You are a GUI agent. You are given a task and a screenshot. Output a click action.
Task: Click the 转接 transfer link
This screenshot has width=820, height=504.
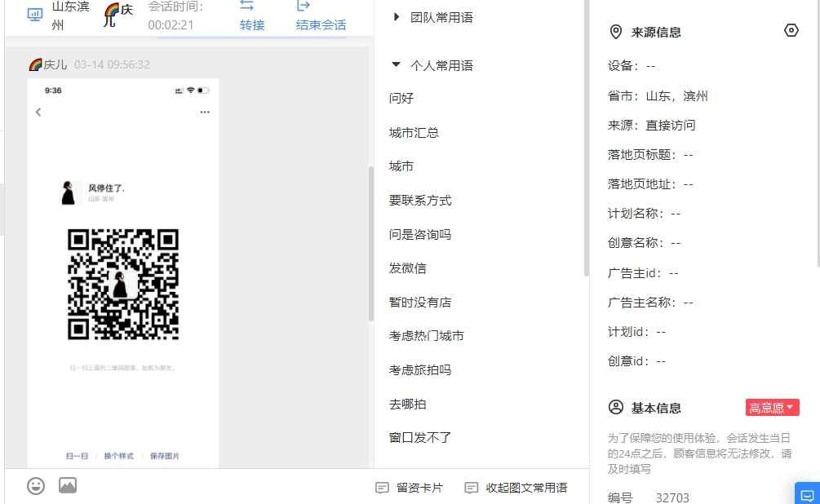pos(252,24)
